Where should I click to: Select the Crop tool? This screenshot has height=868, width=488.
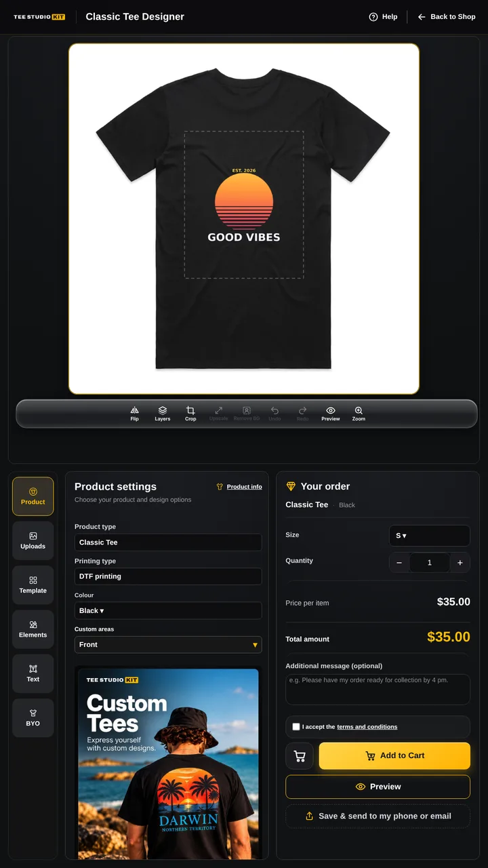190,414
